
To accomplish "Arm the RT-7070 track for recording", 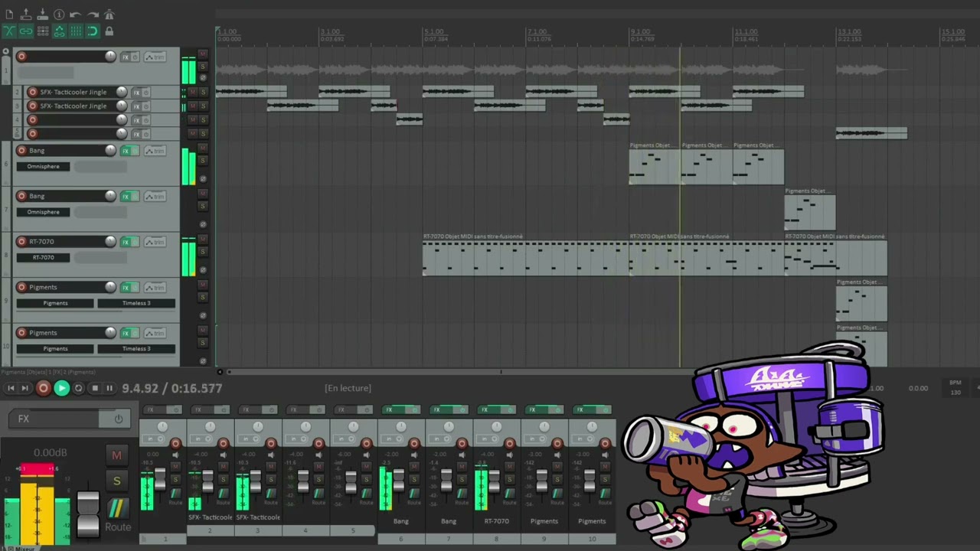I will coord(21,242).
